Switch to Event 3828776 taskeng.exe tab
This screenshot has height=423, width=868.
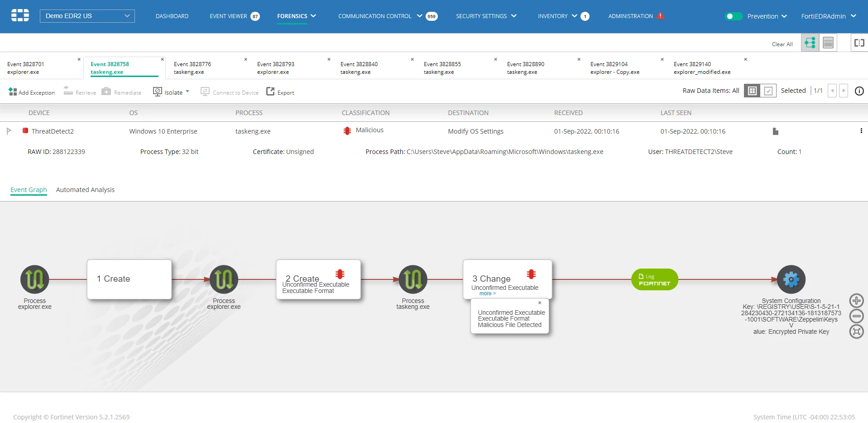pos(208,68)
